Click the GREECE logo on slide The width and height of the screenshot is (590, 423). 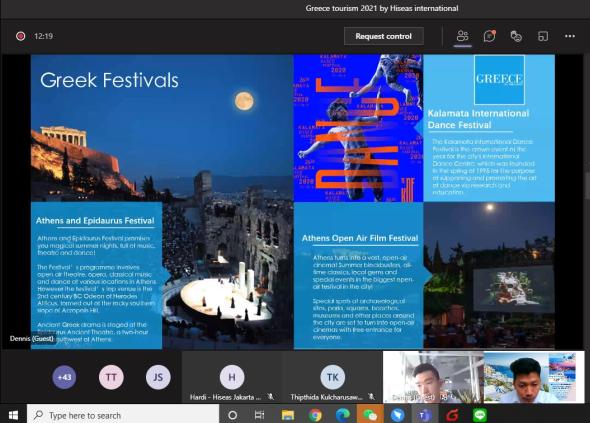[499, 79]
